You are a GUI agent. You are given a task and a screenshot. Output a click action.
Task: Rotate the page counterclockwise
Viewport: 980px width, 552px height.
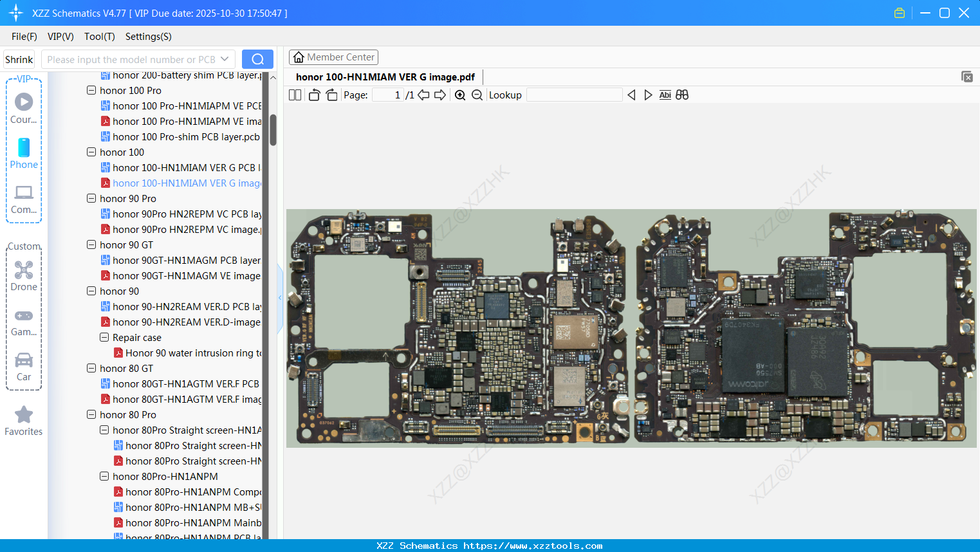click(x=314, y=95)
